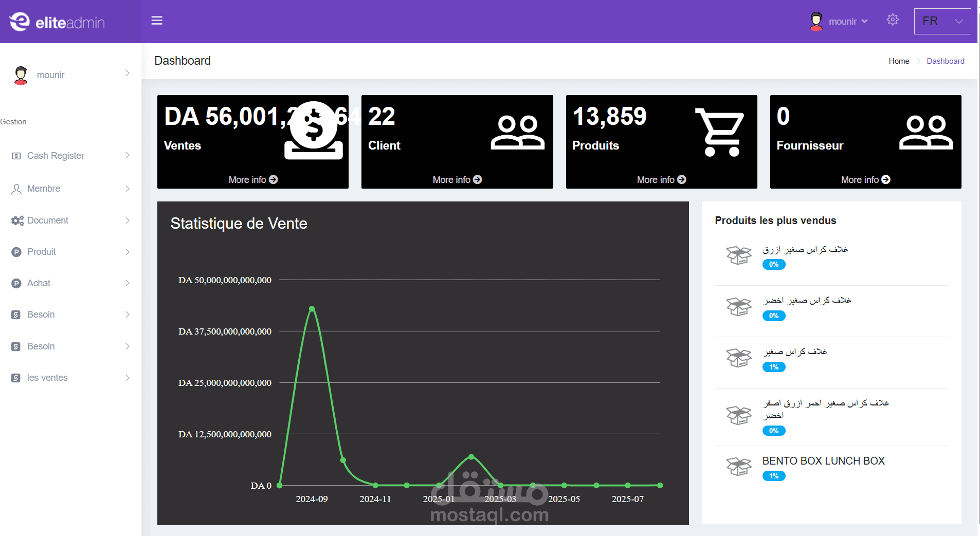Viewport: 980px width, 536px height.
Task: Click More info on Fournisseur card
Action: click(x=865, y=179)
